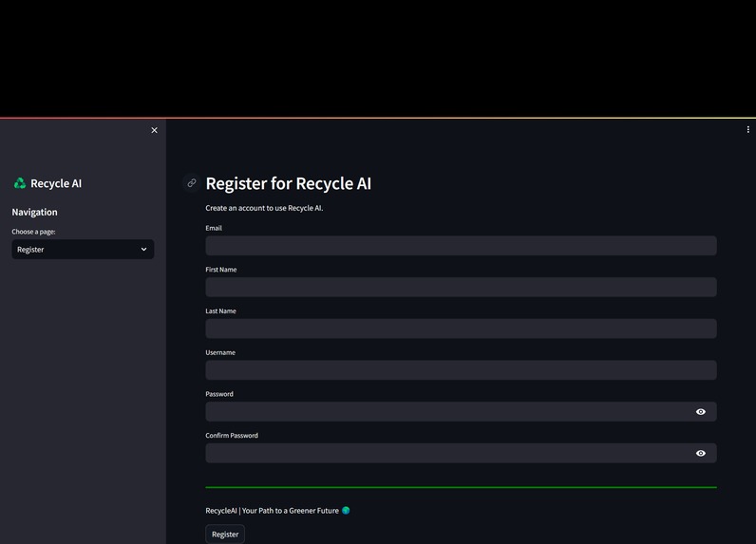
Task: Click the 'RecycleAI | Your Path to a Greener Future' text
Action: coord(272,511)
